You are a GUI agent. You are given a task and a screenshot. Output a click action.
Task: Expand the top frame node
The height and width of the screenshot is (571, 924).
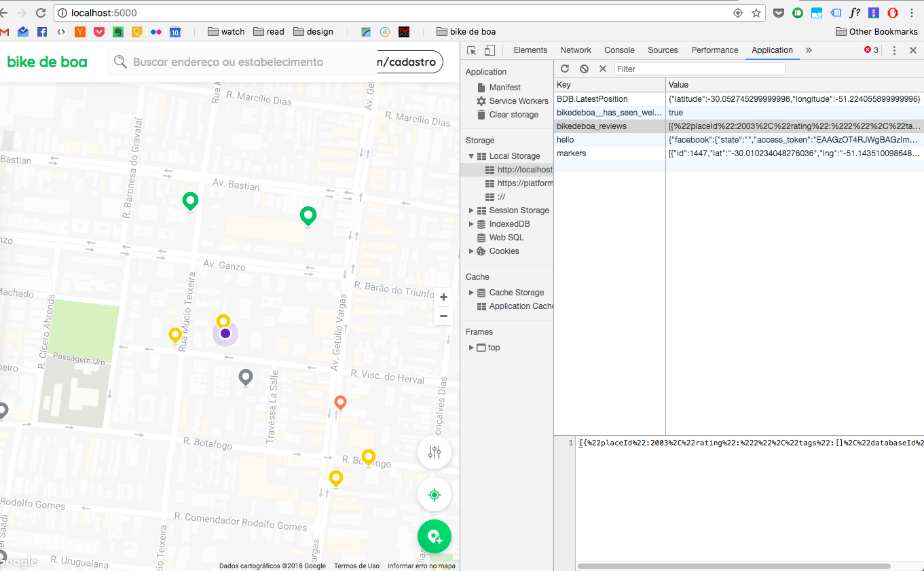[x=471, y=348]
